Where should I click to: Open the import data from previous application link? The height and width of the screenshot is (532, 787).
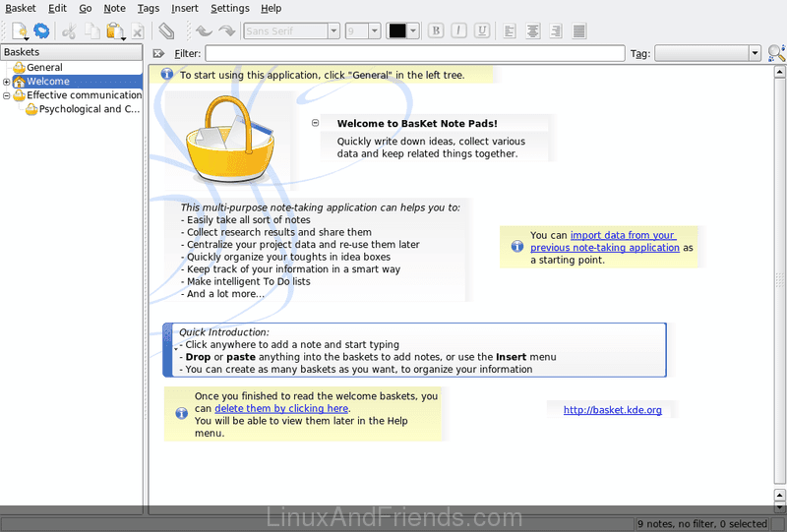(x=605, y=241)
